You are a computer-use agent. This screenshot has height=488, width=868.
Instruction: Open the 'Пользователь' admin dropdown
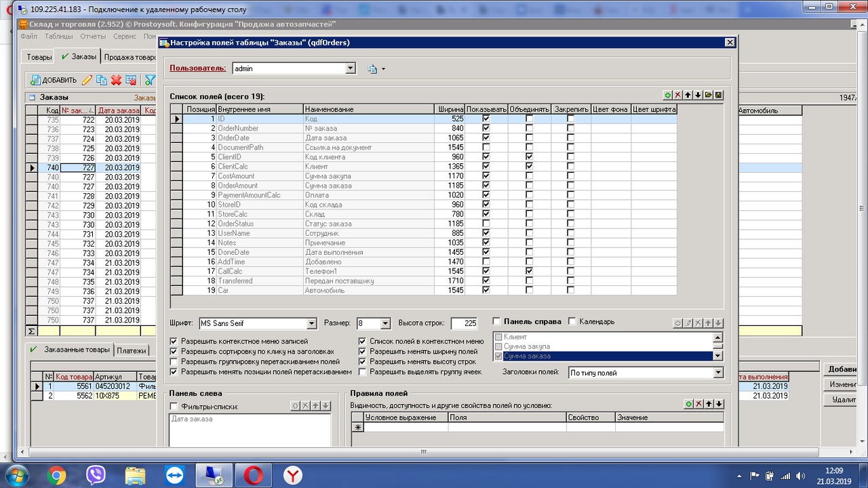click(x=350, y=68)
